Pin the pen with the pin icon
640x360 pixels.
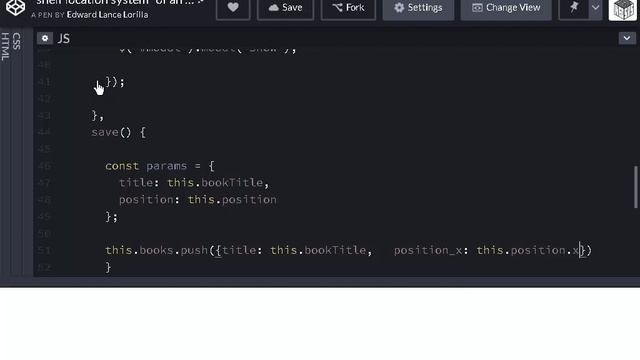pos(574,7)
